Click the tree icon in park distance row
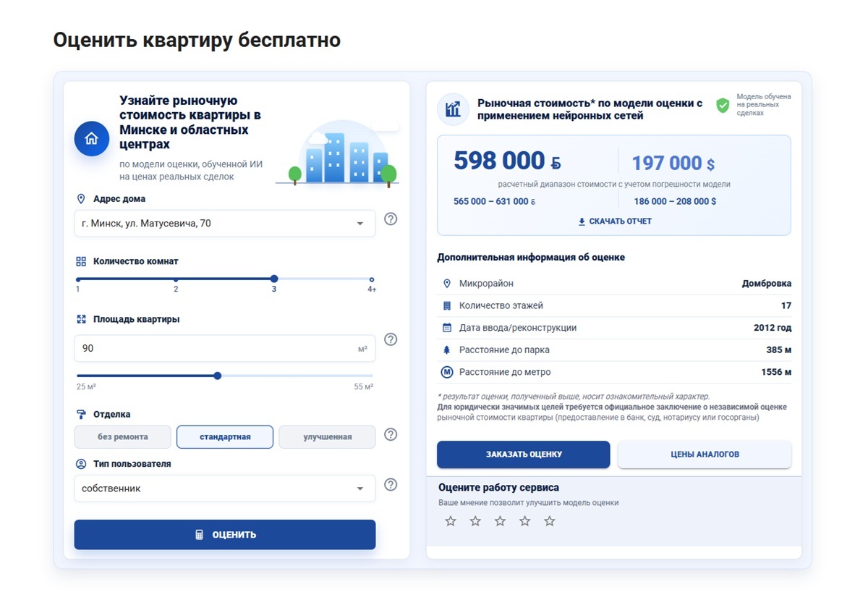The width and height of the screenshot is (868, 605). [x=447, y=350]
